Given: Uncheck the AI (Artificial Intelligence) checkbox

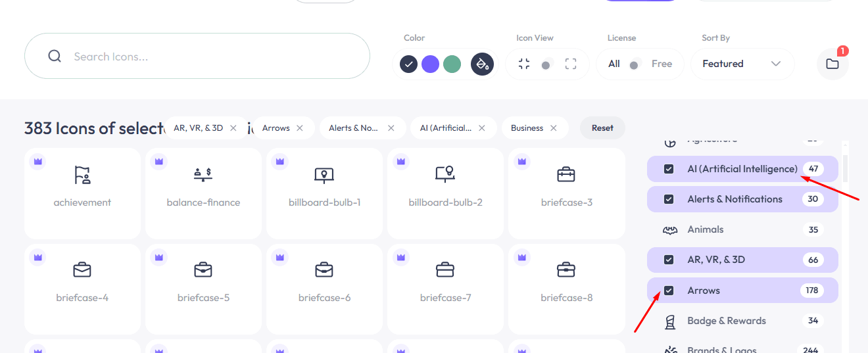Looking at the screenshot, I should (669, 169).
